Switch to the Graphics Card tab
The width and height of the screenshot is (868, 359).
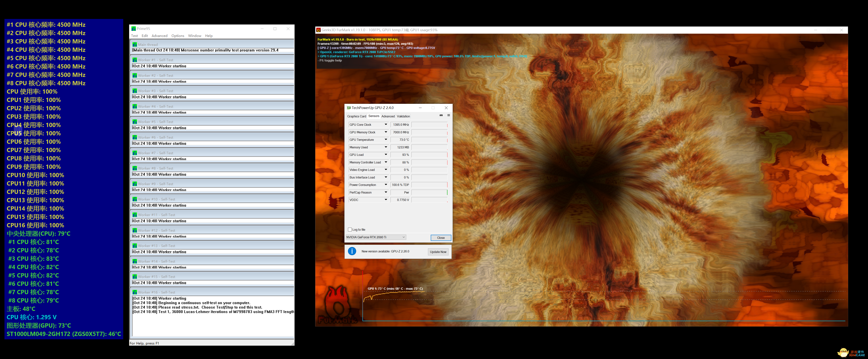point(357,116)
